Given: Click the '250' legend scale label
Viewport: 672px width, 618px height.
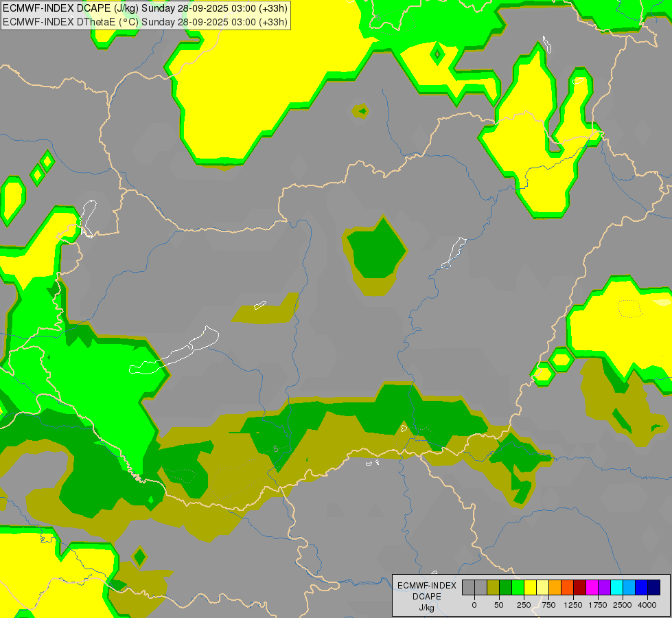Looking at the screenshot, I should click(x=524, y=605).
